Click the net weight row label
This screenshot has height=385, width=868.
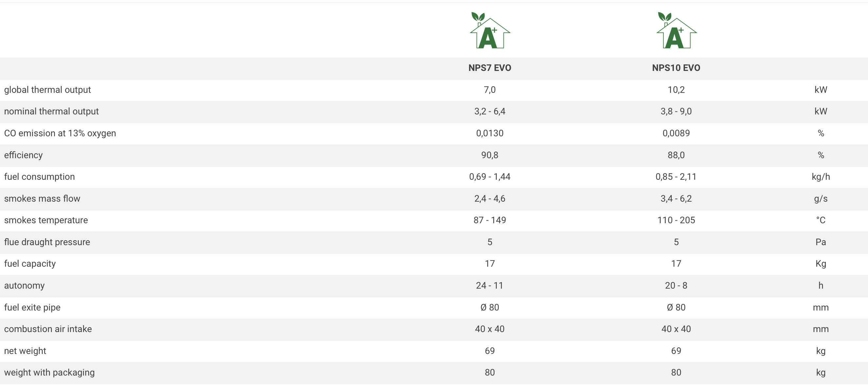point(25,351)
